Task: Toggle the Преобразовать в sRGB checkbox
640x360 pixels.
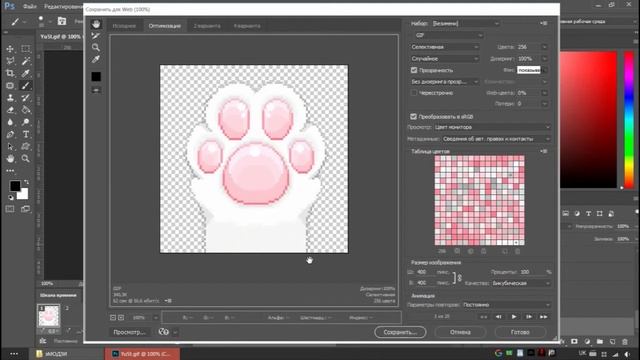Action: 413,116
